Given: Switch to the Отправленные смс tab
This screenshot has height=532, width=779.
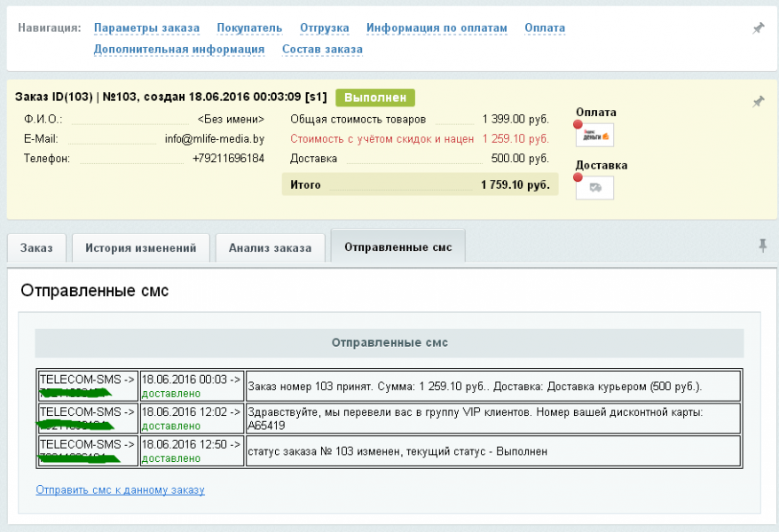Looking at the screenshot, I should (397, 246).
